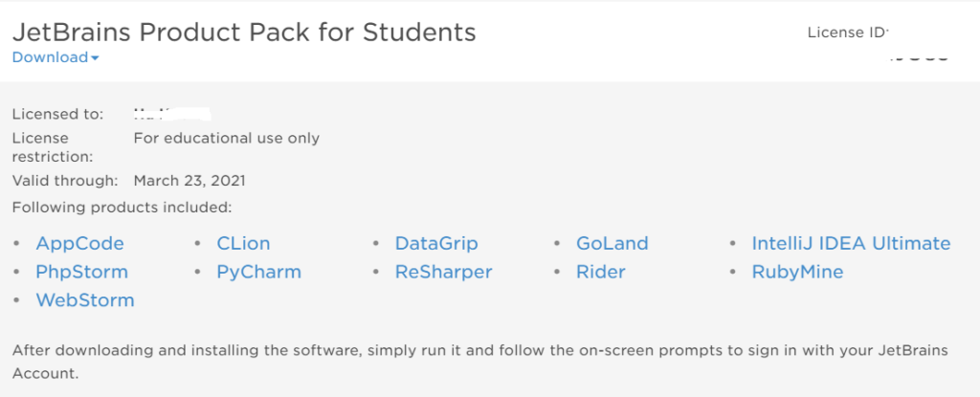Open the RubyMine link
This screenshot has width=980, height=397.
tap(797, 272)
